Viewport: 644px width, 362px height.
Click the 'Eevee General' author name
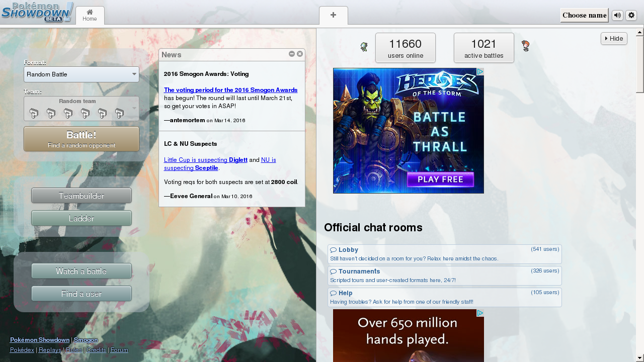point(191,196)
